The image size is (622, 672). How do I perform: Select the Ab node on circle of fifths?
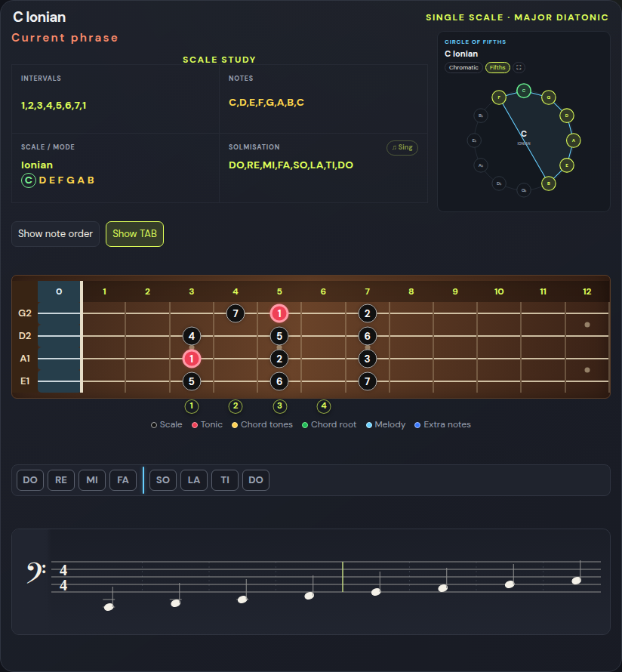pyautogui.click(x=481, y=165)
